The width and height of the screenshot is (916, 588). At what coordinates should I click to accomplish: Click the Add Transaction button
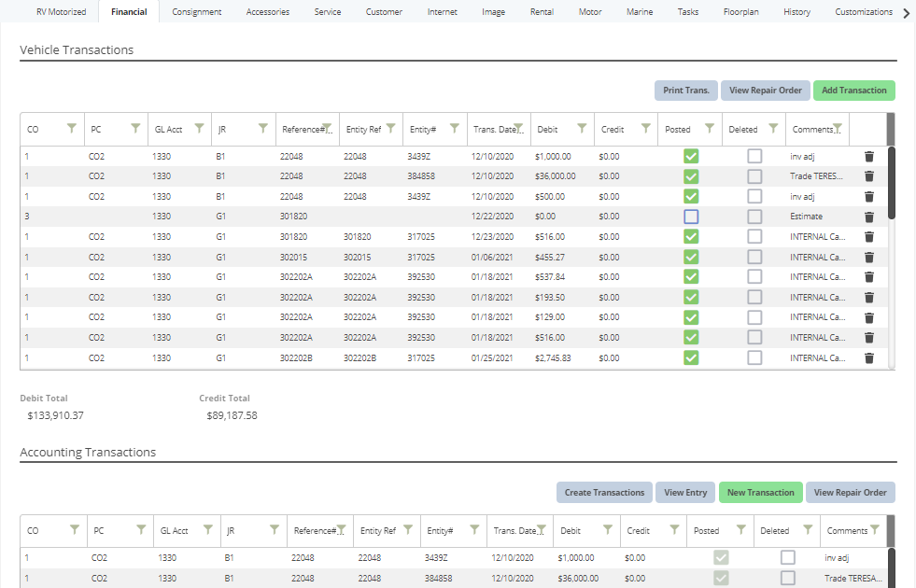point(854,91)
